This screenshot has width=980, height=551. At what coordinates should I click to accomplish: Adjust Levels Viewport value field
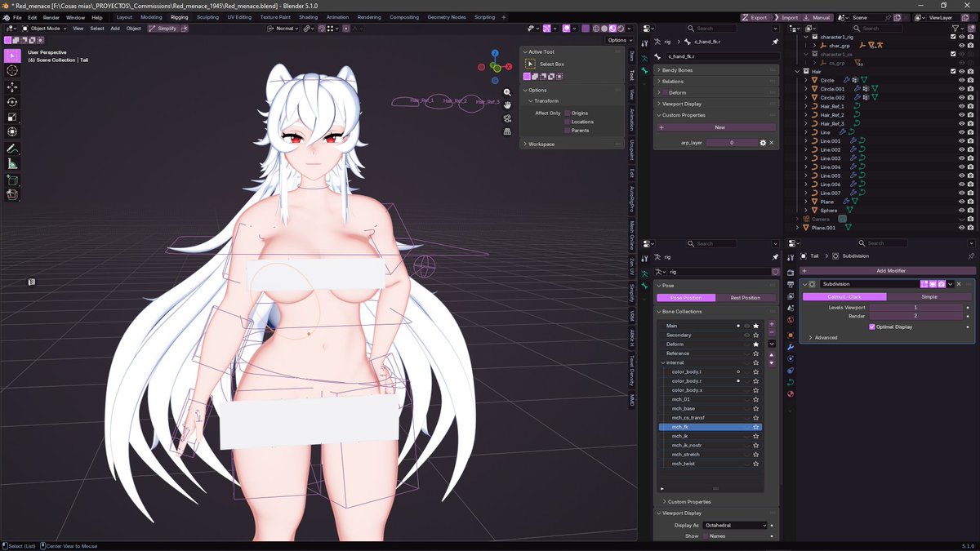pyautogui.click(x=915, y=307)
